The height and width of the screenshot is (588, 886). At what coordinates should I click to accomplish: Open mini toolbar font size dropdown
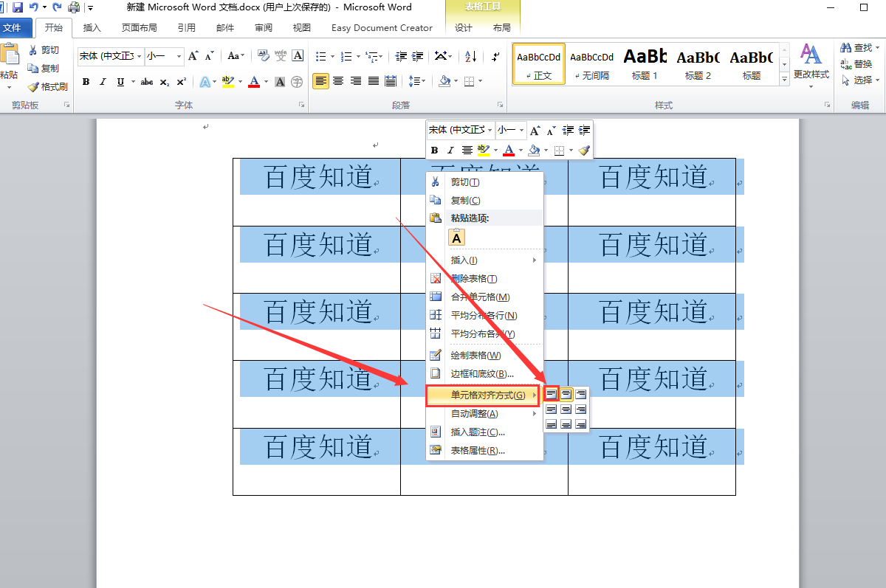(521, 130)
